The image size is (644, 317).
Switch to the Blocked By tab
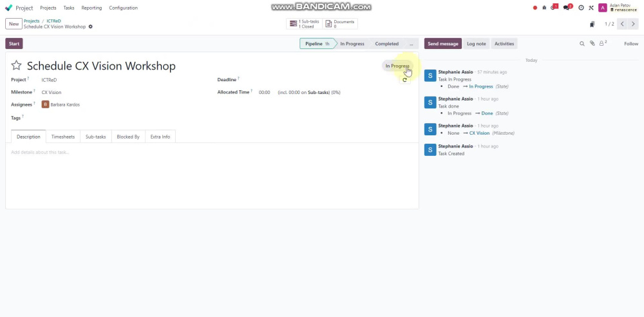point(128,137)
